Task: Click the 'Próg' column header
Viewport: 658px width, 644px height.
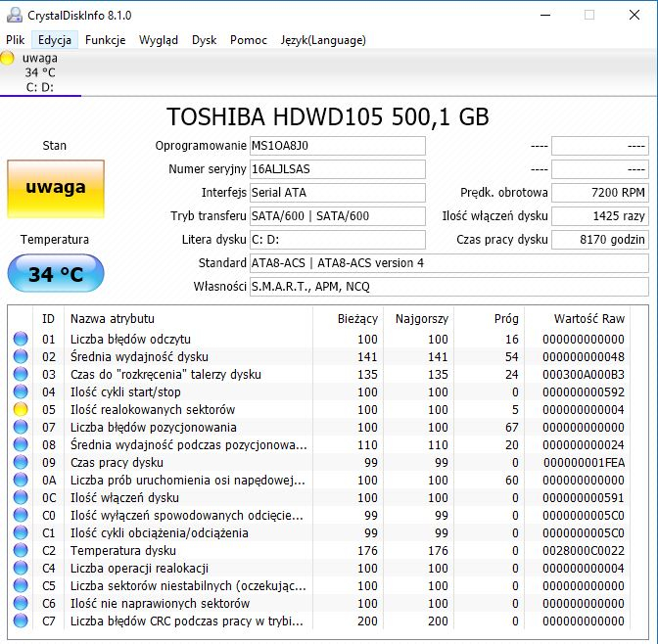Action: (489, 319)
